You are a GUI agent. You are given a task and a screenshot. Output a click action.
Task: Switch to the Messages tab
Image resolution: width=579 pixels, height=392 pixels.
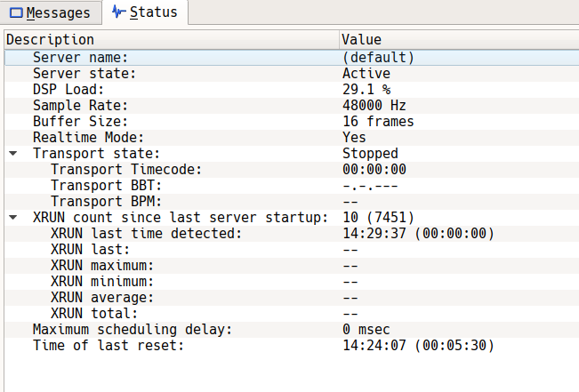(50, 12)
